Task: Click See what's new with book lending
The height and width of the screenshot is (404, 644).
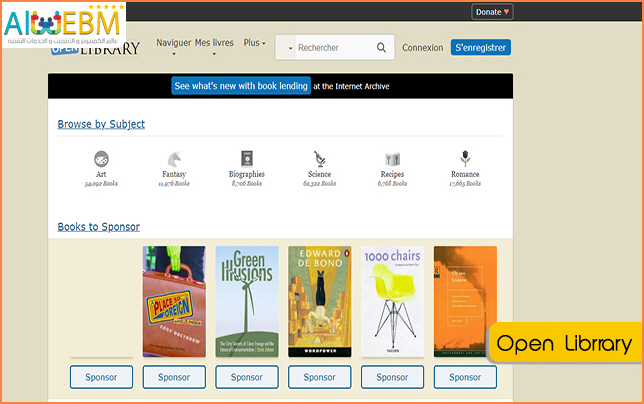Action: (x=241, y=86)
